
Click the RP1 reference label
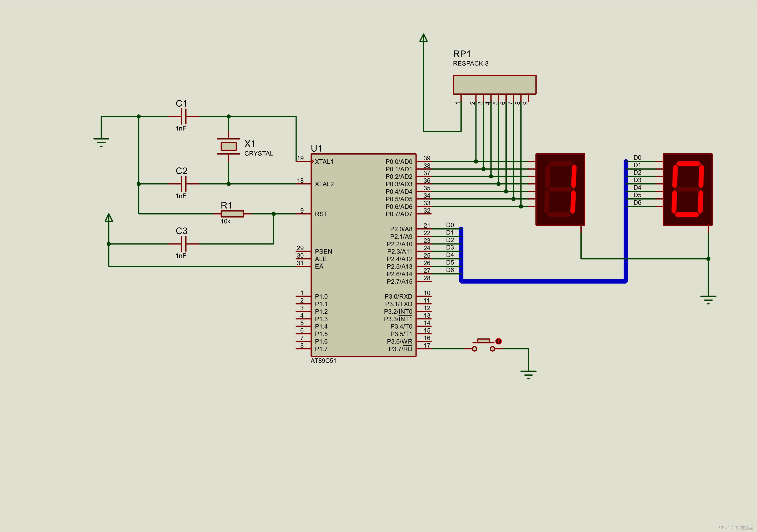coord(462,54)
